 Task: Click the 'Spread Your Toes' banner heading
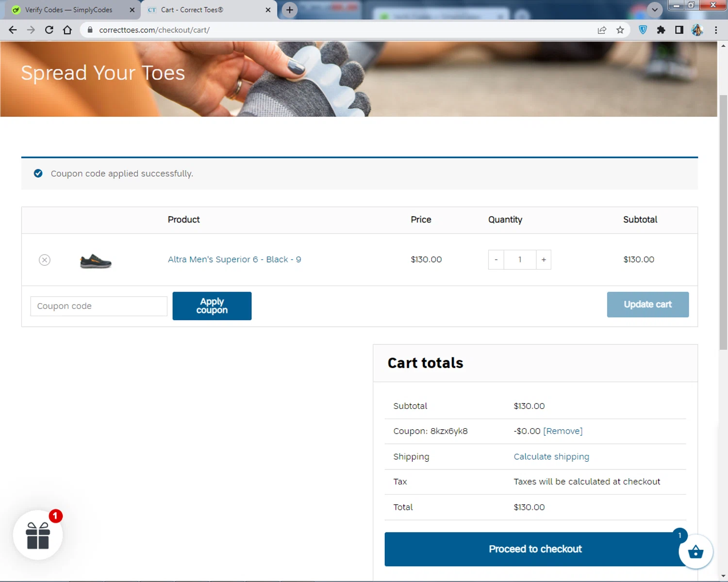pos(103,73)
